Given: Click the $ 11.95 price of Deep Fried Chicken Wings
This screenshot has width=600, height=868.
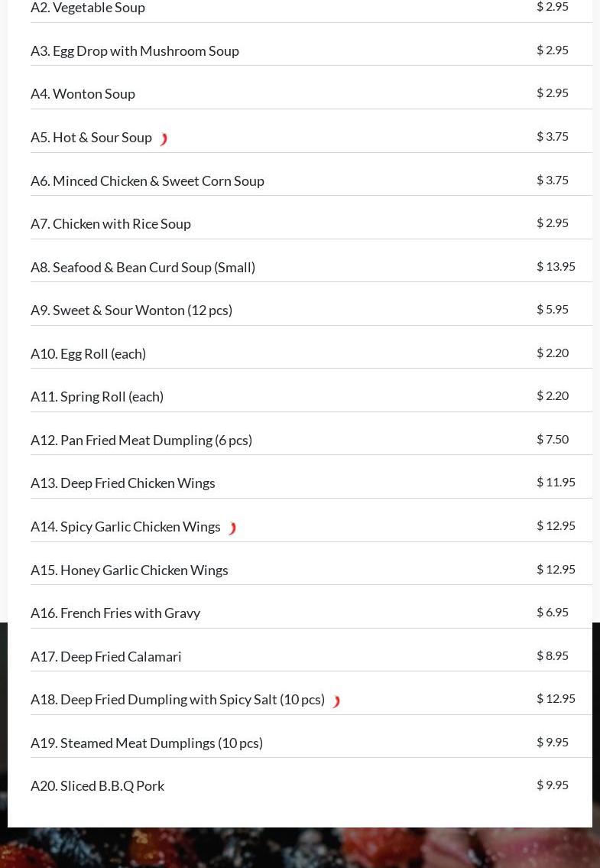Looking at the screenshot, I should point(556,482).
